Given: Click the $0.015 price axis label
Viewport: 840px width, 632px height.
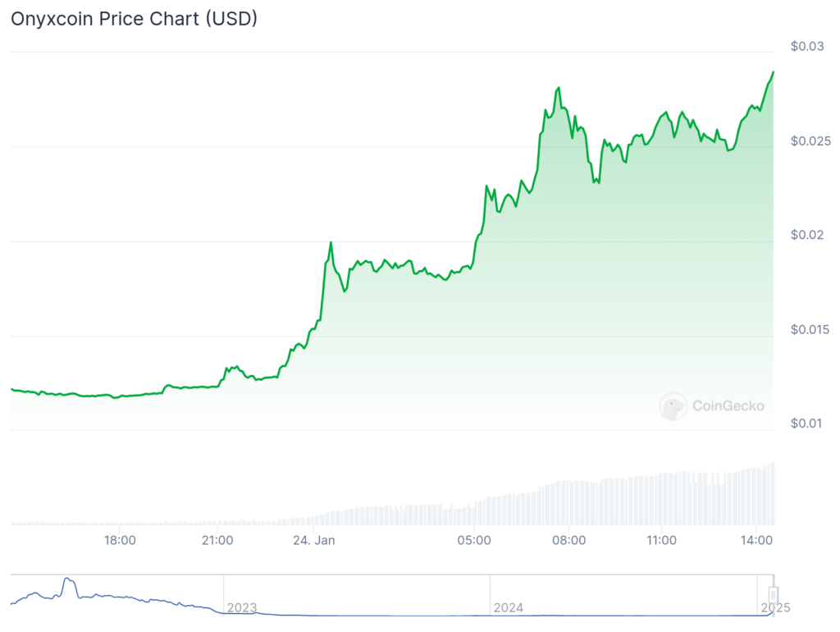Looking at the screenshot, I should coord(810,329).
